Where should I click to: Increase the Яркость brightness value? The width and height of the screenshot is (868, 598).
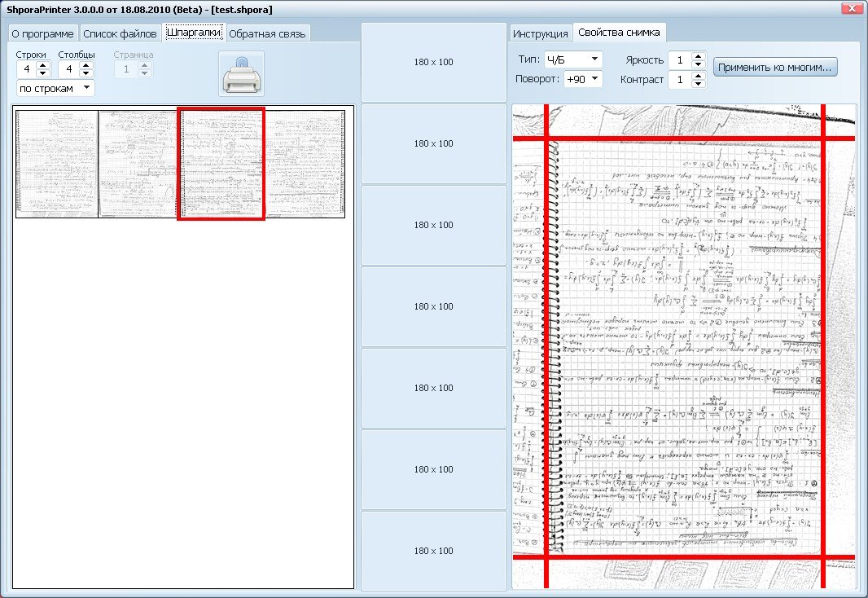[699, 56]
